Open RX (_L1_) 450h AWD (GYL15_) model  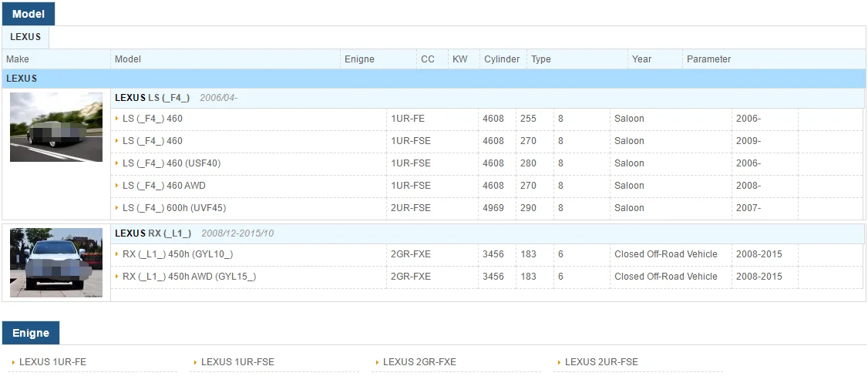(x=190, y=276)
